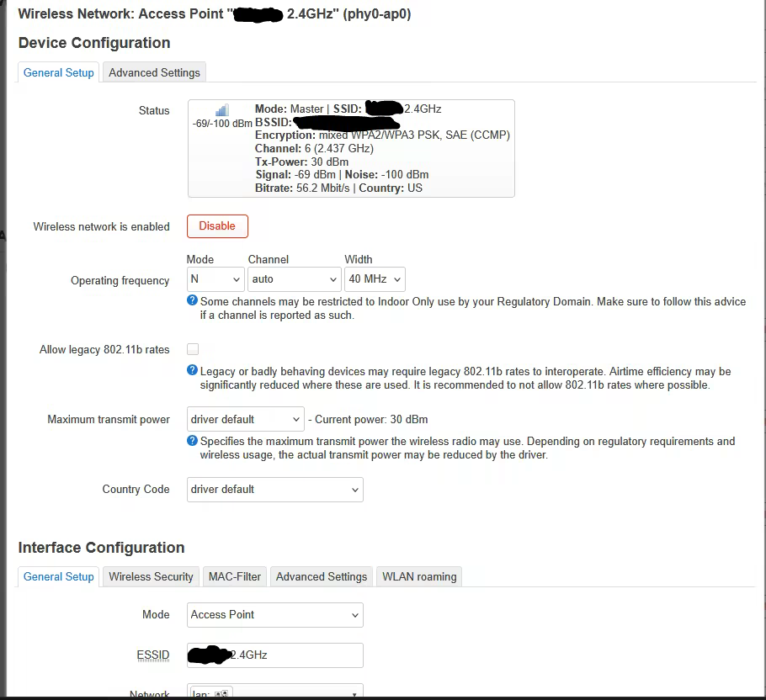Open Interface Configuration Advanced Settings tab
The height and width of the screenshot is (700, 766).
coord(322,576)
